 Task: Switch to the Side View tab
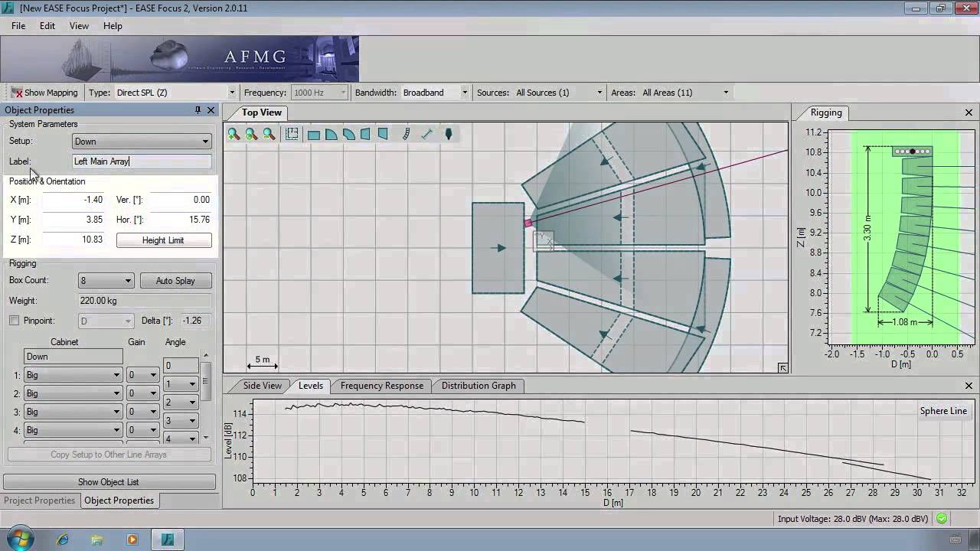pos(262,386)
